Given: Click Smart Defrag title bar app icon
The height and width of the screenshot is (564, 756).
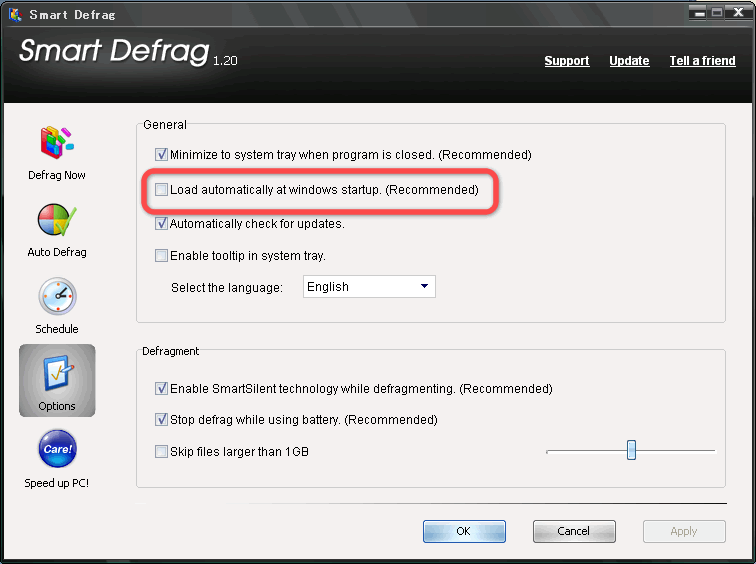Looking at the screenshot, I should (x=15, y=14).
